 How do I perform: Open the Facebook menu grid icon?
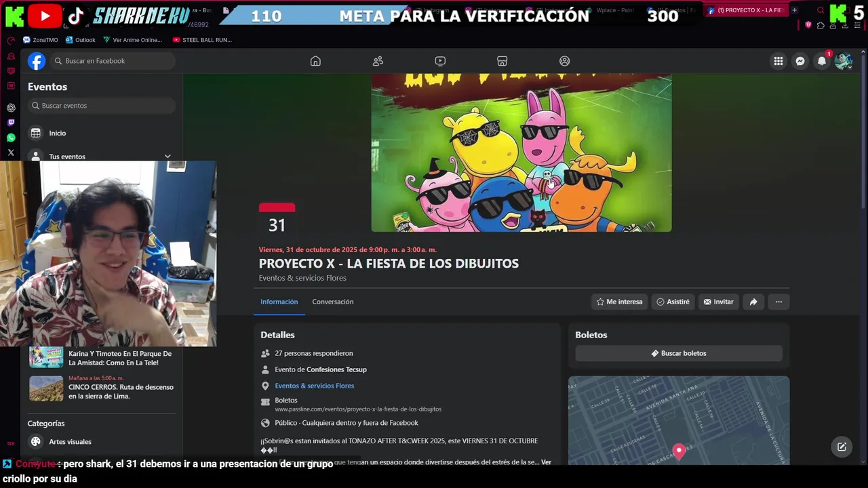pos(778,61)
